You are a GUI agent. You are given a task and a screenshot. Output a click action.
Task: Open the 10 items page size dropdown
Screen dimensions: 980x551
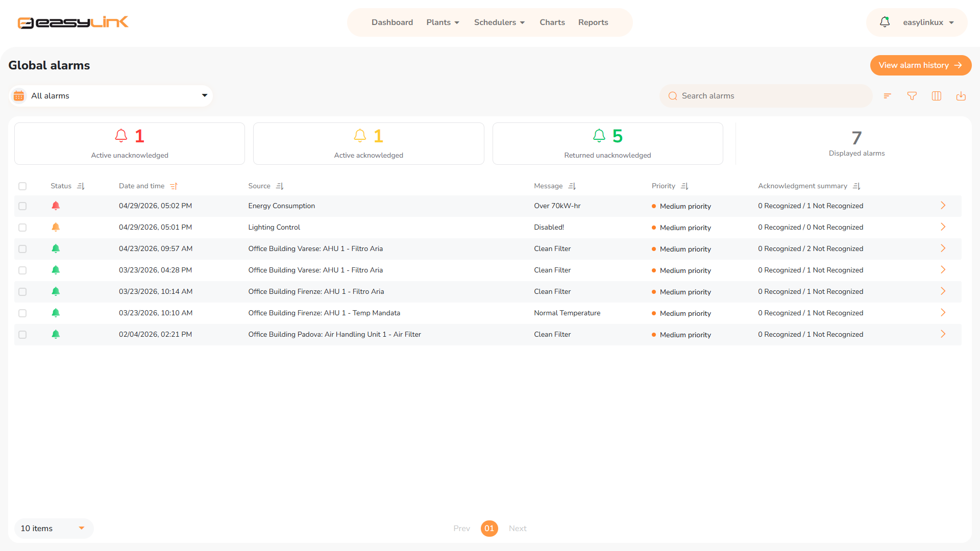[54, 529]
